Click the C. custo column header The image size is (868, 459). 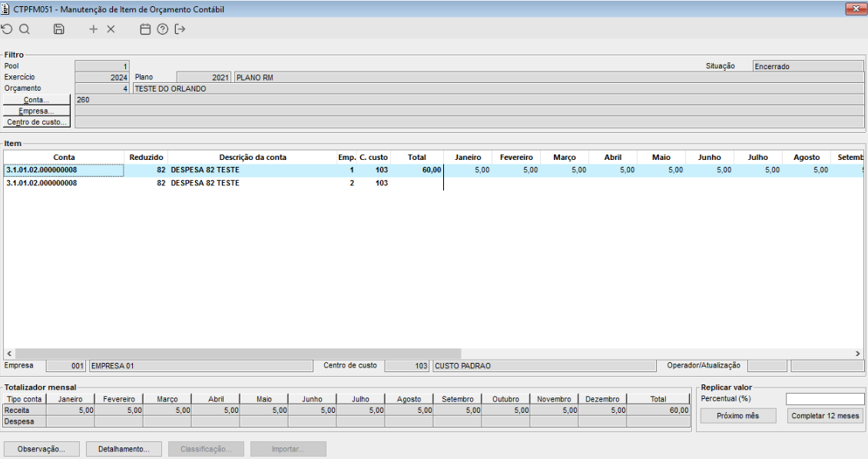tap(373, 158)
